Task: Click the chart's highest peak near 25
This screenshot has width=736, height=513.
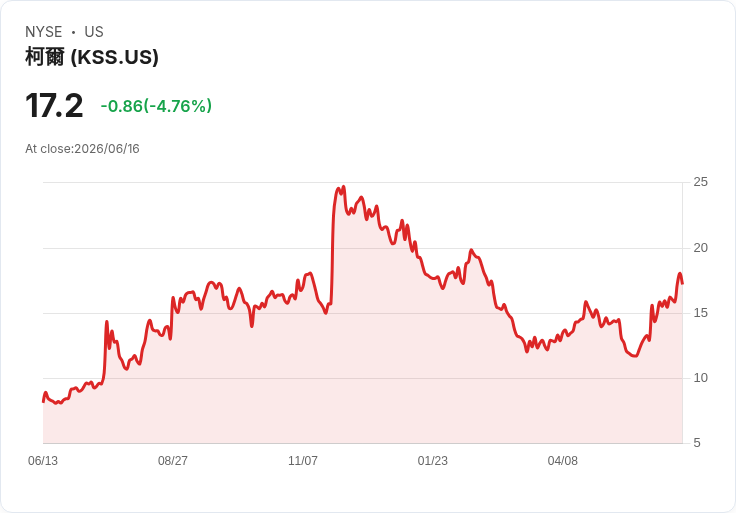Action: [344, 187]
